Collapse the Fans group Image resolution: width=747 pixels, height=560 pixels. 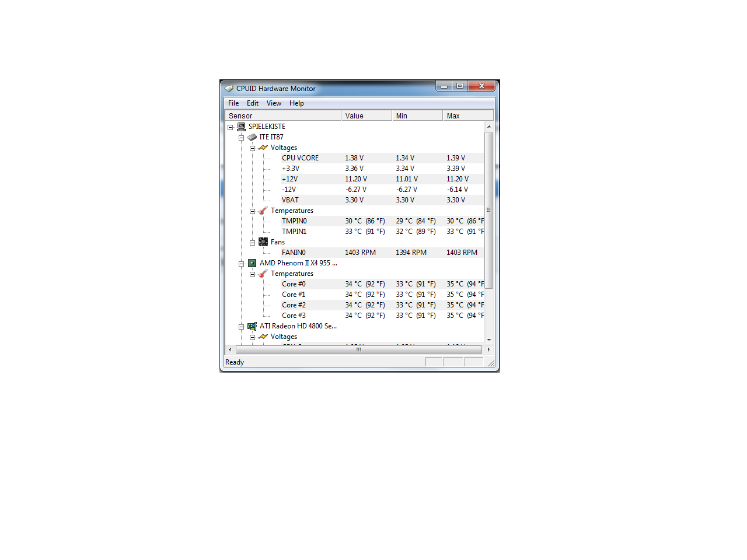pyautogui.click(x=252, y=243)
